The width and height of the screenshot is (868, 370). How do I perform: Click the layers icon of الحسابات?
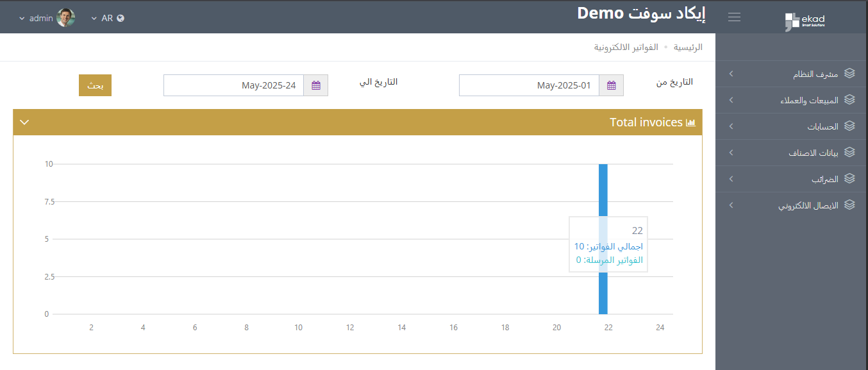coord(849,126)
